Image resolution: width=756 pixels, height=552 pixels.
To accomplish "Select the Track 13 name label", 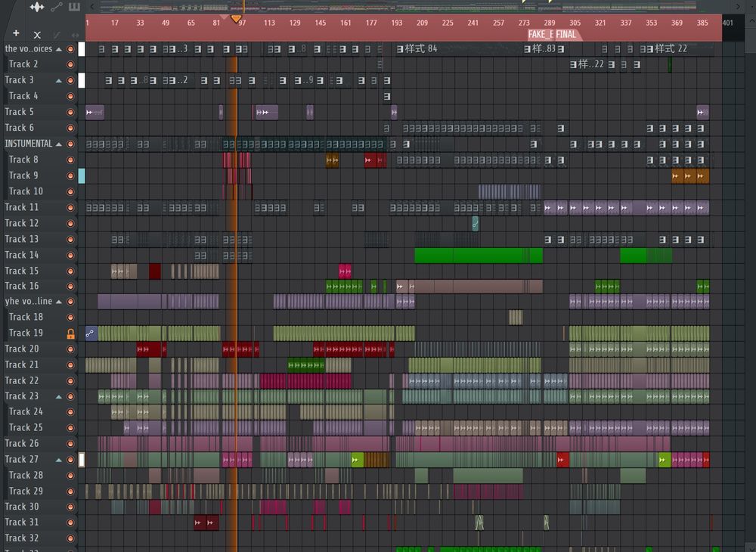I will coord(22,239).
